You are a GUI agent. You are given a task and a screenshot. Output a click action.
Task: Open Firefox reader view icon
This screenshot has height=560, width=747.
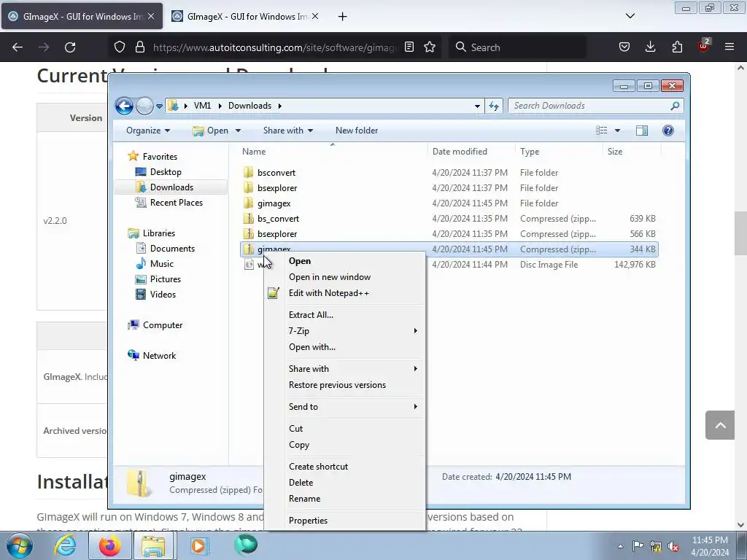point(409,47)
